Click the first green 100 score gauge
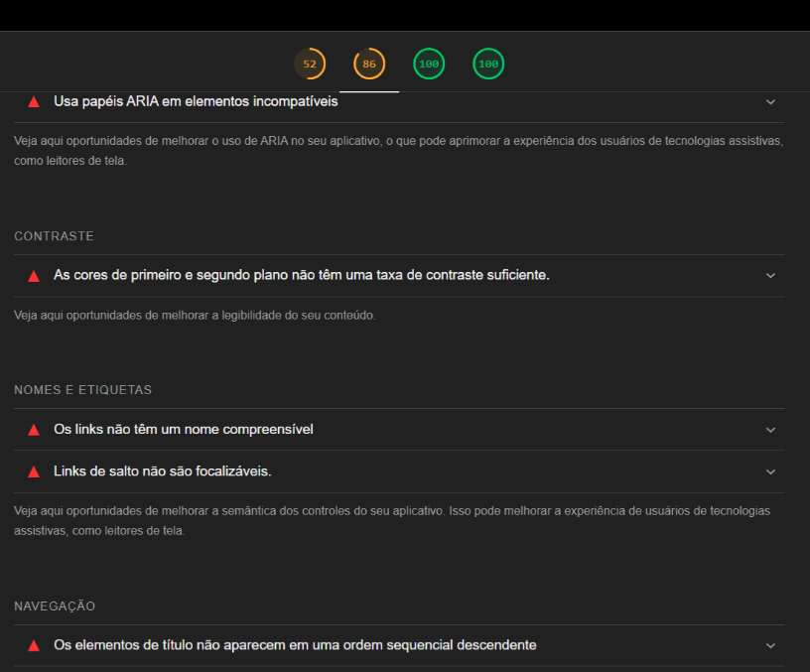The width and height of the screenshot is (810, 672). (429, 65)
